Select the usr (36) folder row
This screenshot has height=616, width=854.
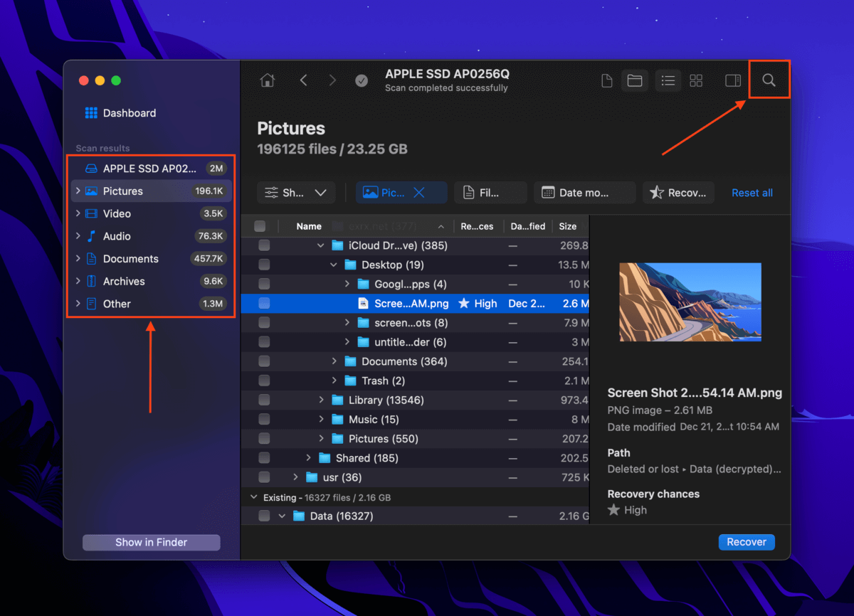pyautogui.click(x=415, y=477)
